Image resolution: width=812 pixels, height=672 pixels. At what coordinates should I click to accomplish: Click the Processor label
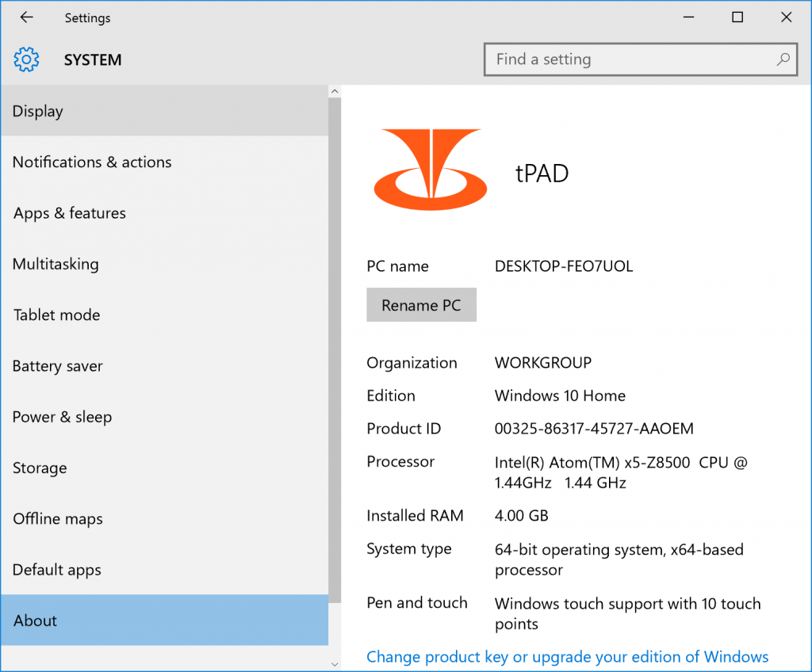click(400, 461)
